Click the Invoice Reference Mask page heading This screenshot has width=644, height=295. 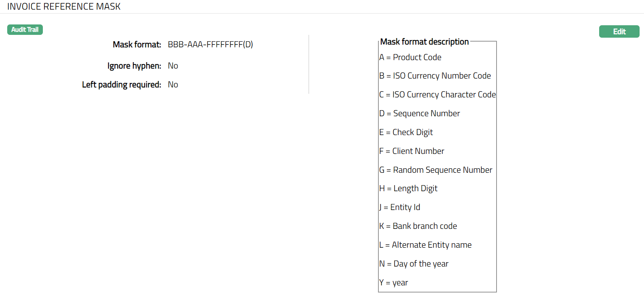click(64, 6)
